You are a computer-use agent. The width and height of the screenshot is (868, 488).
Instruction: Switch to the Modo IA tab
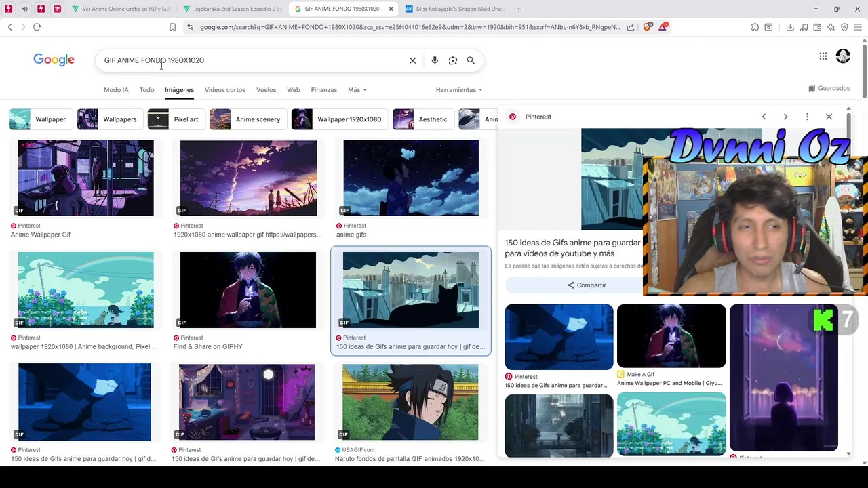(x=116, y=89)
